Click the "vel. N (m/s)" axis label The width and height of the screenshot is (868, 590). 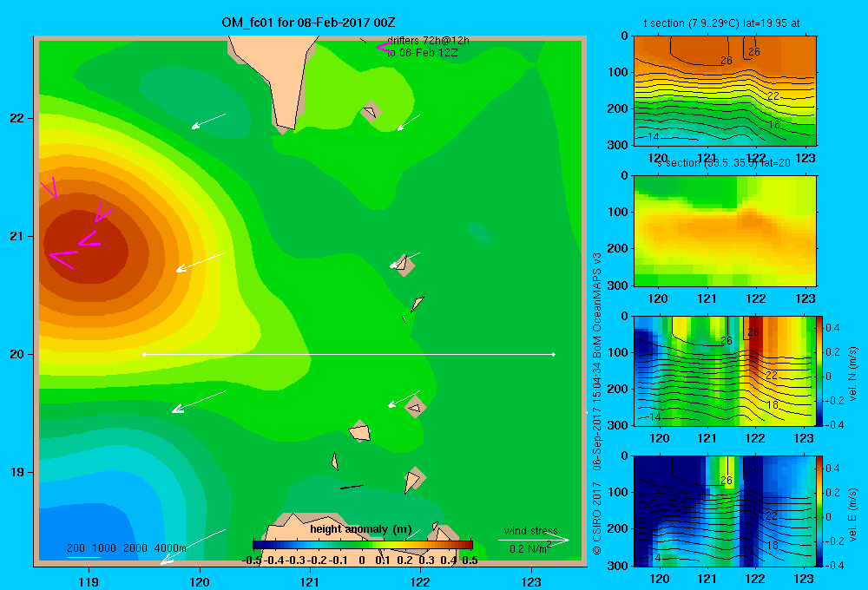coord(853,374)
